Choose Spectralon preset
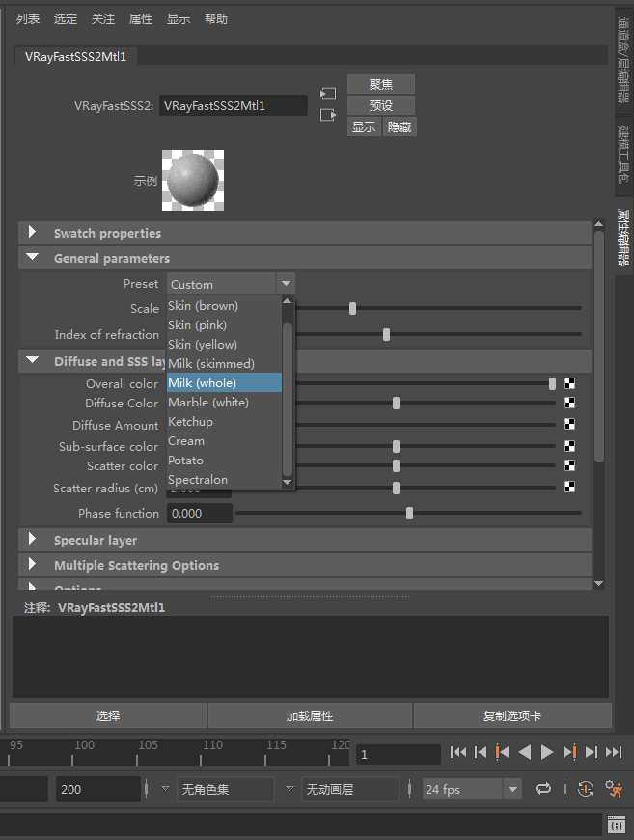634x840 pixels. click(x=225, y=479)
